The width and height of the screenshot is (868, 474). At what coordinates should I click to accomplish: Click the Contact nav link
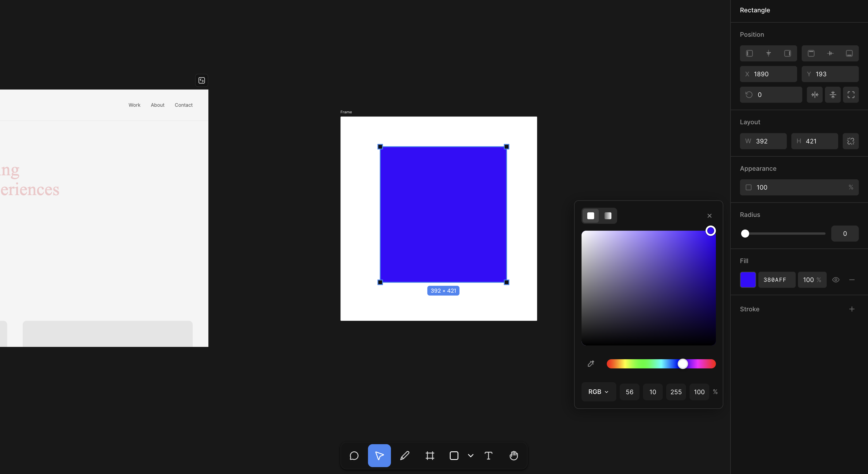pyautogui.click(x=183, y=105)
